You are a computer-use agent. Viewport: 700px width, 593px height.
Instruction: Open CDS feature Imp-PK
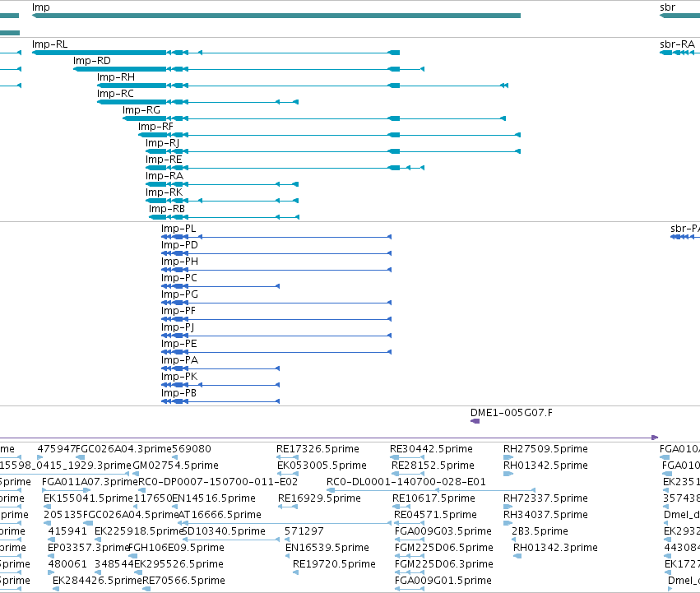(x=179, y=378)
